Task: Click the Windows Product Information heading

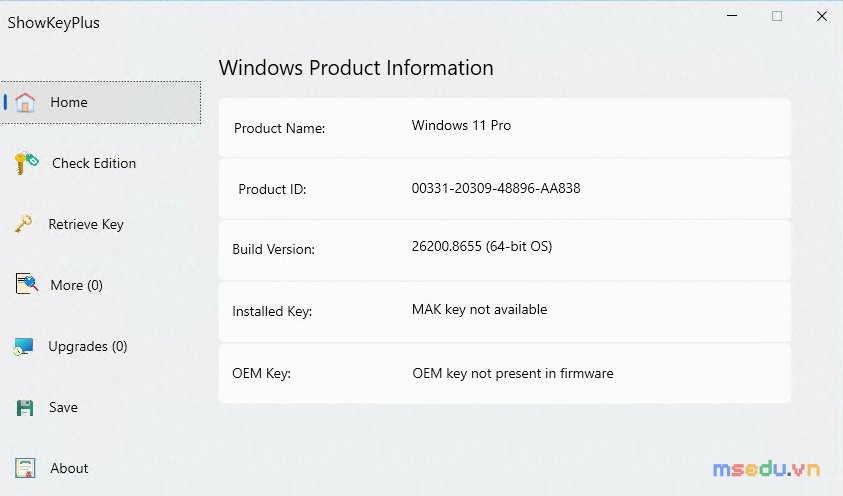Action: pyautogui.click(x=356, y=68)
